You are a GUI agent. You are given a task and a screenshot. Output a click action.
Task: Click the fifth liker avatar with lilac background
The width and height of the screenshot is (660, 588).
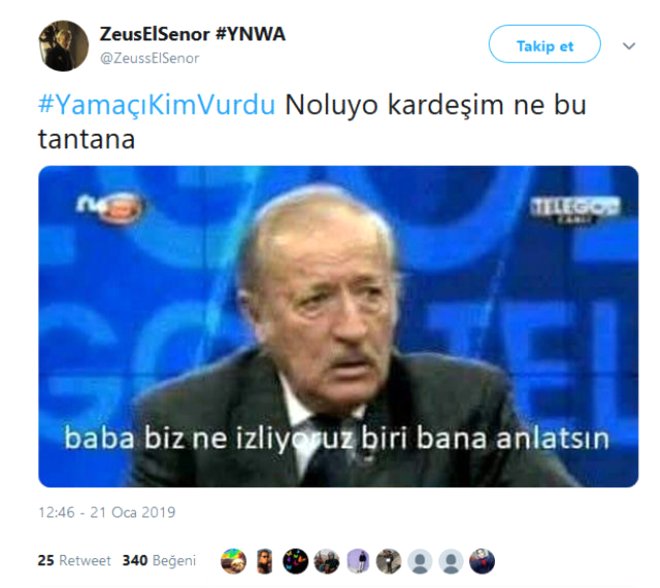pos(358,561)
